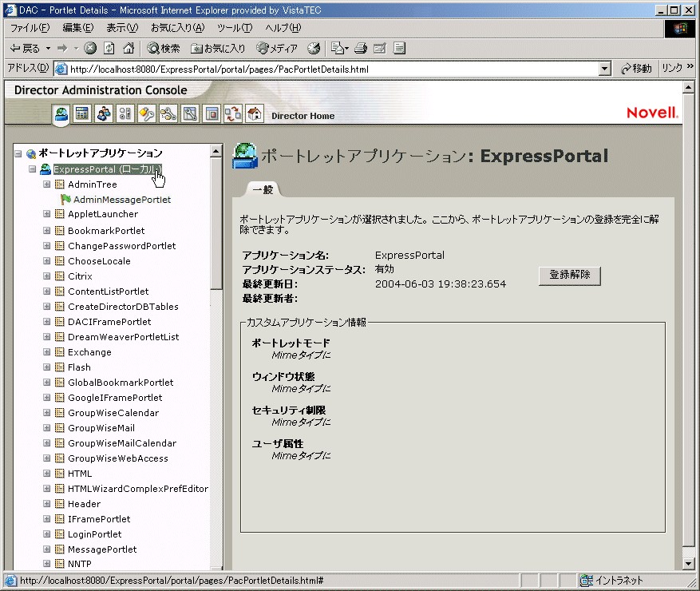Expand the AdminTree node in the portlet tree
This screenshot has width=700, height=591.
click(46, 184)
